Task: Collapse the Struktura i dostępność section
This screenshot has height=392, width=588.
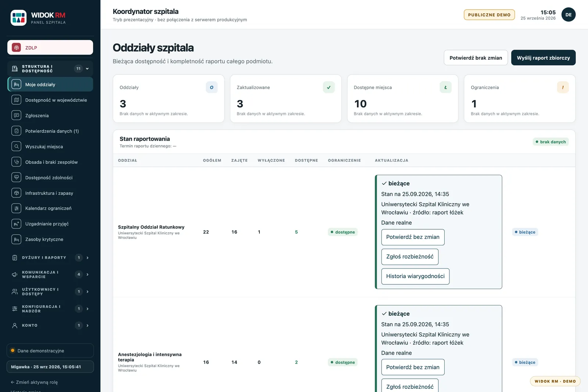Action: (x=50, y=69)
